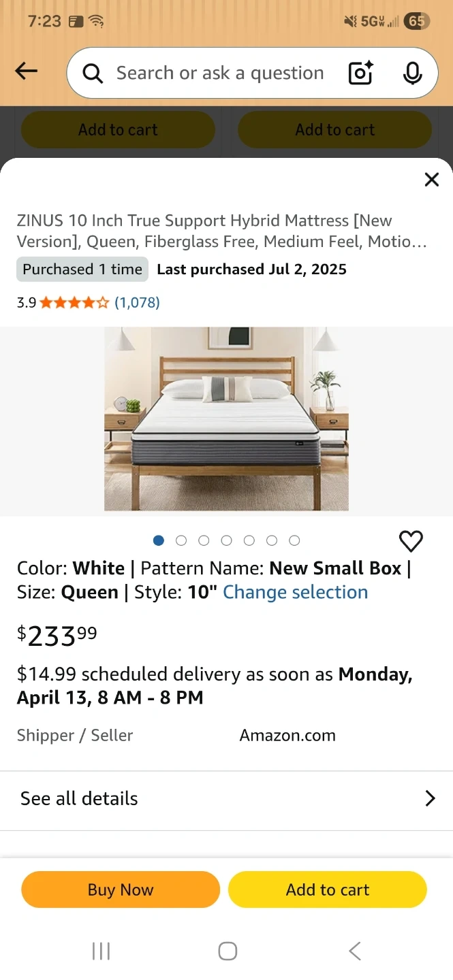Open Android recent apps button
Screen dimensions: 453x980
pyautogui.click(x=101, y=951)
